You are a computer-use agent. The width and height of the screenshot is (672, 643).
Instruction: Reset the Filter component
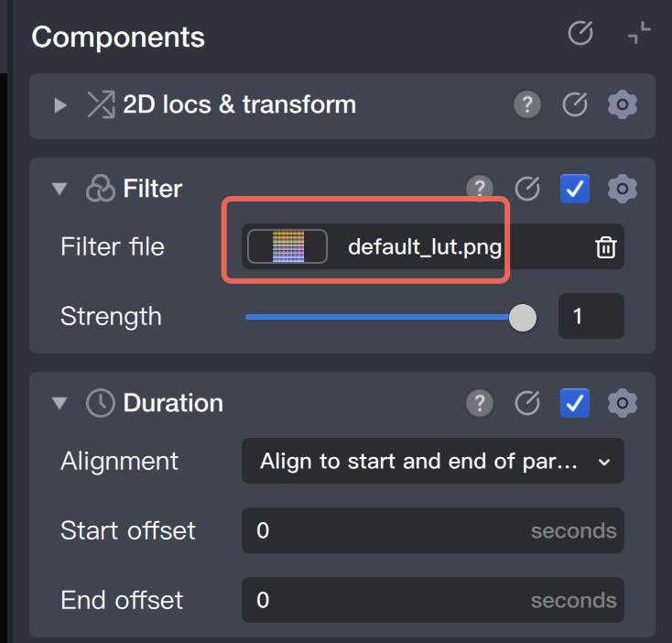(x=527, y=190)
